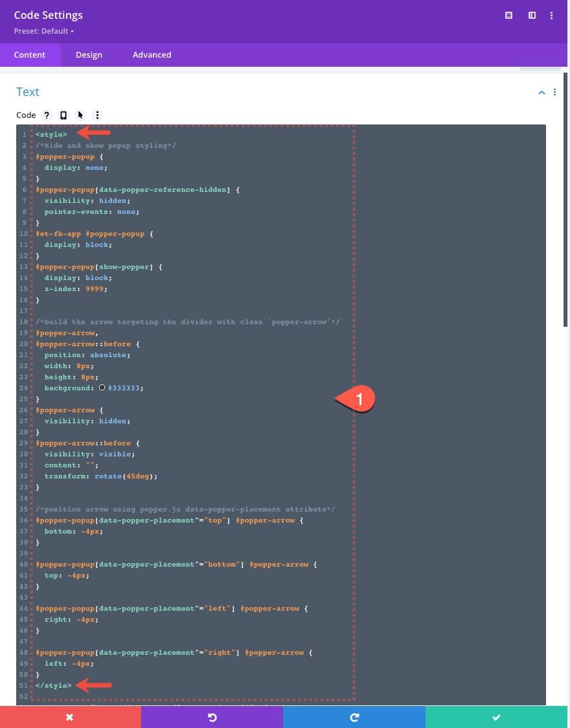570x728 pixels.
Task: Switch to the Content tab
Action: click(x=30, y=55)
